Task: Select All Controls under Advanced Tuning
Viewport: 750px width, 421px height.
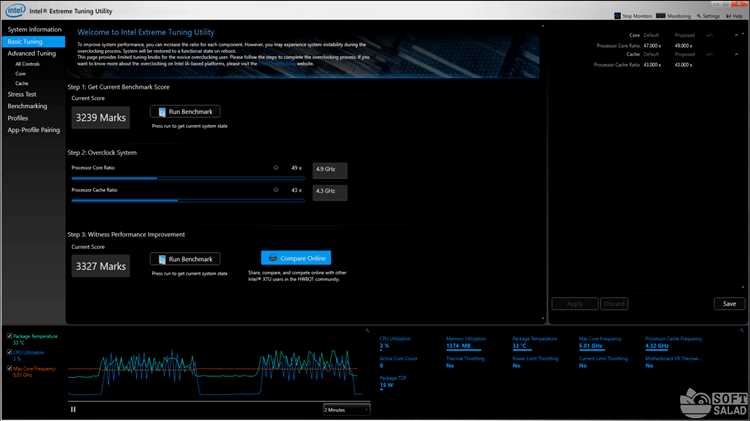Action: pyautogui.click(x=27, y=64)
